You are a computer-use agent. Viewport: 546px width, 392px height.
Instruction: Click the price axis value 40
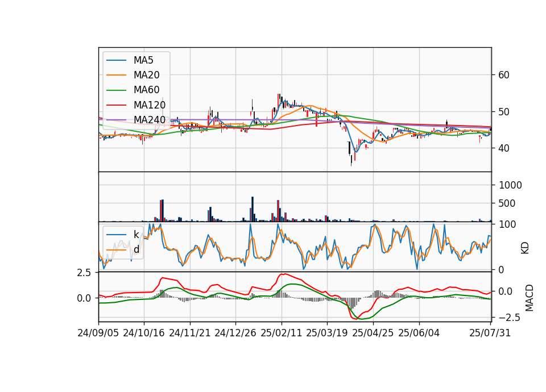point(503,148)
